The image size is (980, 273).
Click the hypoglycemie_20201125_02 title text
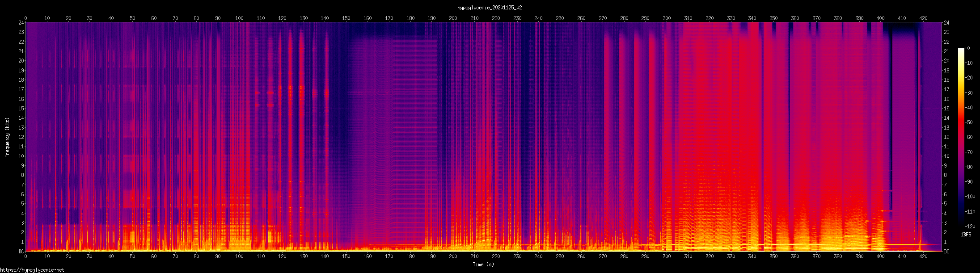[490, 8]
